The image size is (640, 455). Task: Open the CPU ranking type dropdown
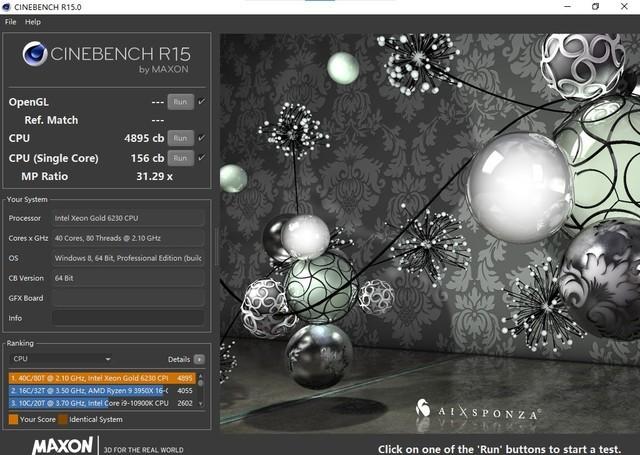pos(60,359)
